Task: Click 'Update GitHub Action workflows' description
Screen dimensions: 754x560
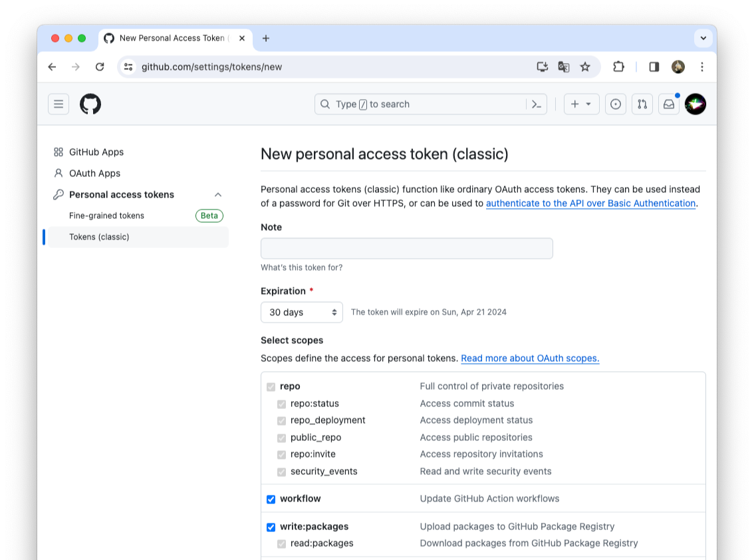Action: 489,499
